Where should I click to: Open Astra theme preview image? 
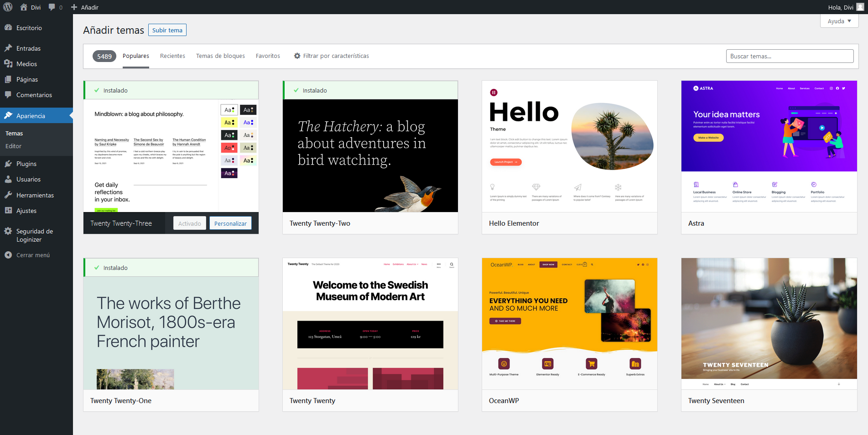pyautogui.click(x=769, y=146)
